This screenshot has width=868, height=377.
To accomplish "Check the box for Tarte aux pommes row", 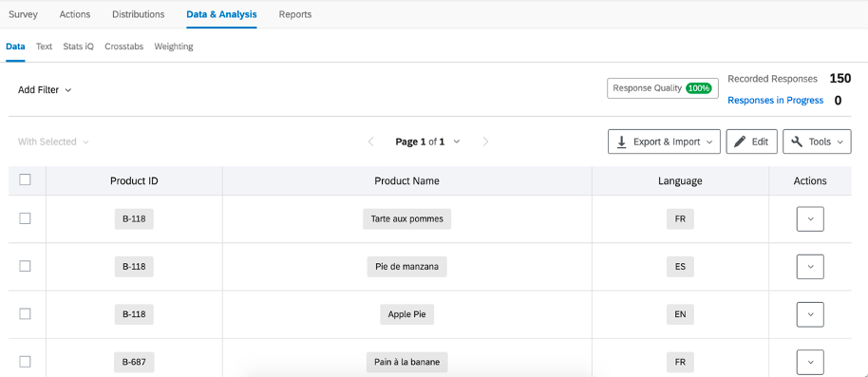I will [x=25, y=218].
